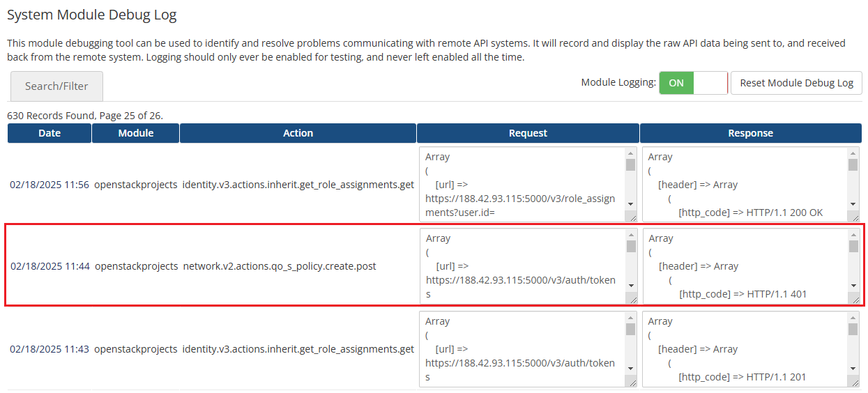Click scroll-up arrow in 11:43 Request box
This screenshot has height=393, width=868.
pyautogui.click(x=631, y=318)
